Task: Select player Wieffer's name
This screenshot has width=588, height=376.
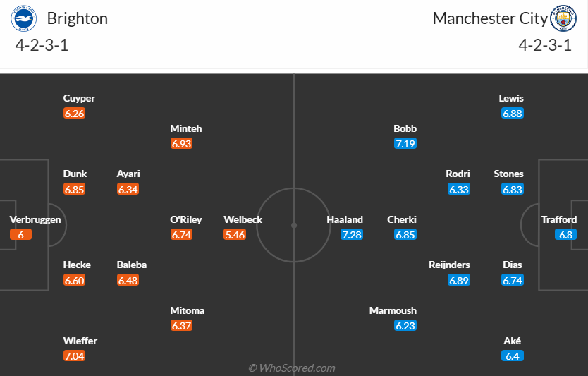Action: 80,341
